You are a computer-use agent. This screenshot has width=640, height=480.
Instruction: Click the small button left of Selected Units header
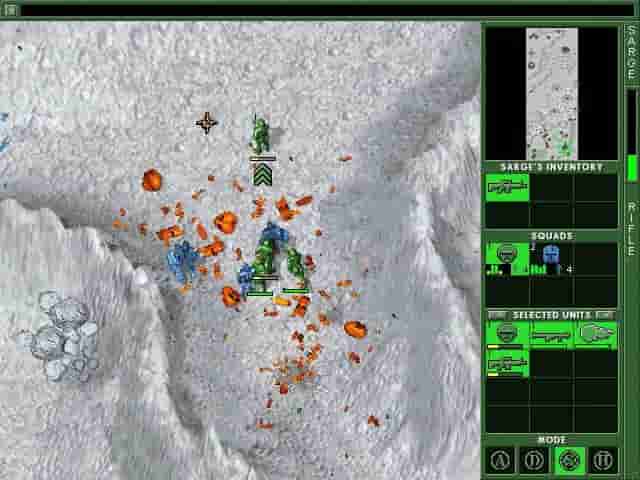point(498,315)
